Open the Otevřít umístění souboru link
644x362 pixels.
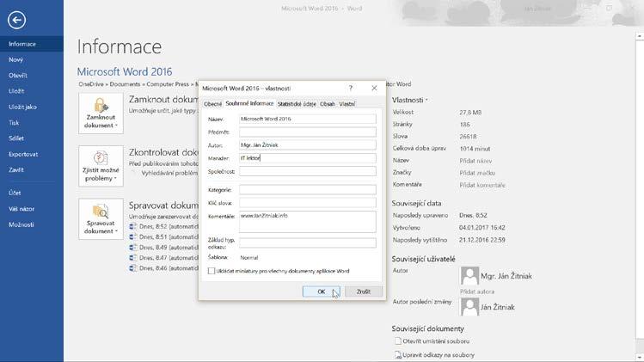pyautogui.click(x=436, y=341)
